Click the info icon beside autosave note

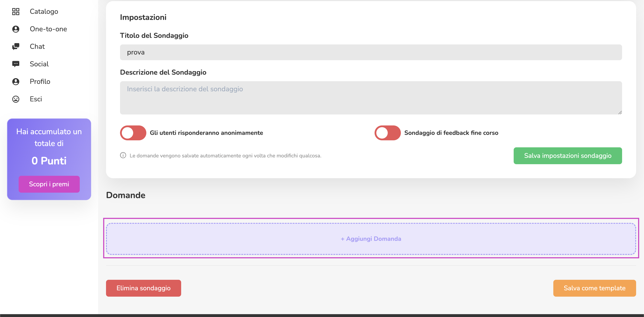click(x=123, y=155)
